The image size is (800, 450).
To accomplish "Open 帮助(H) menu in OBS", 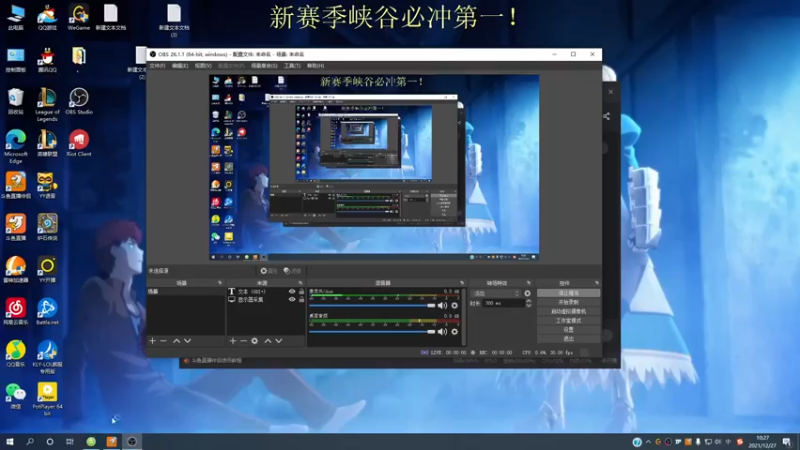I will pos(315,66).
